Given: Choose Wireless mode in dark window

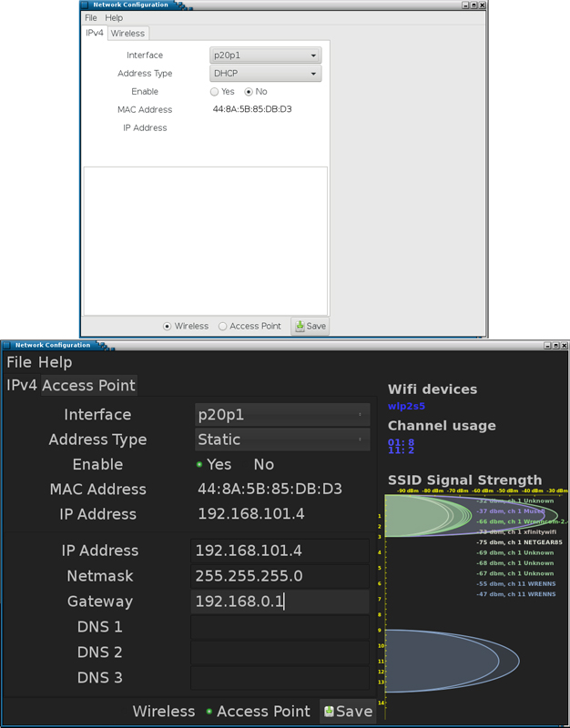Looking at the screenshot, I should pos(164,712).
